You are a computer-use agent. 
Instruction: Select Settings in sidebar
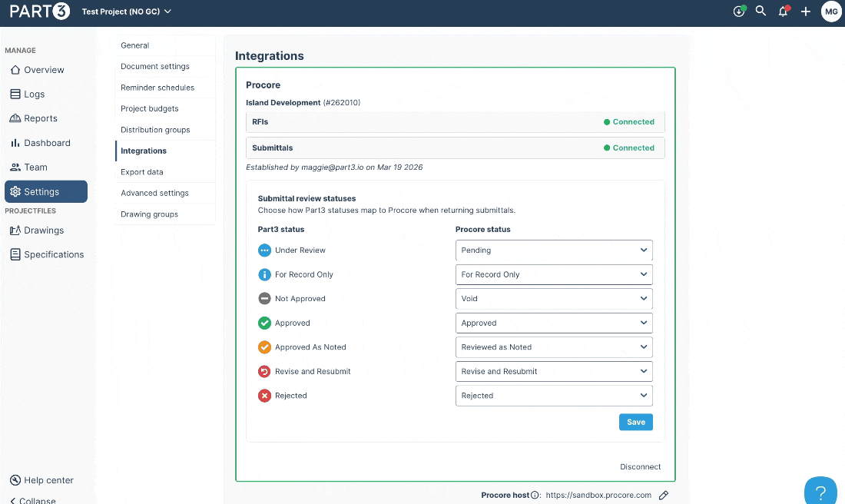click(46, 191)
